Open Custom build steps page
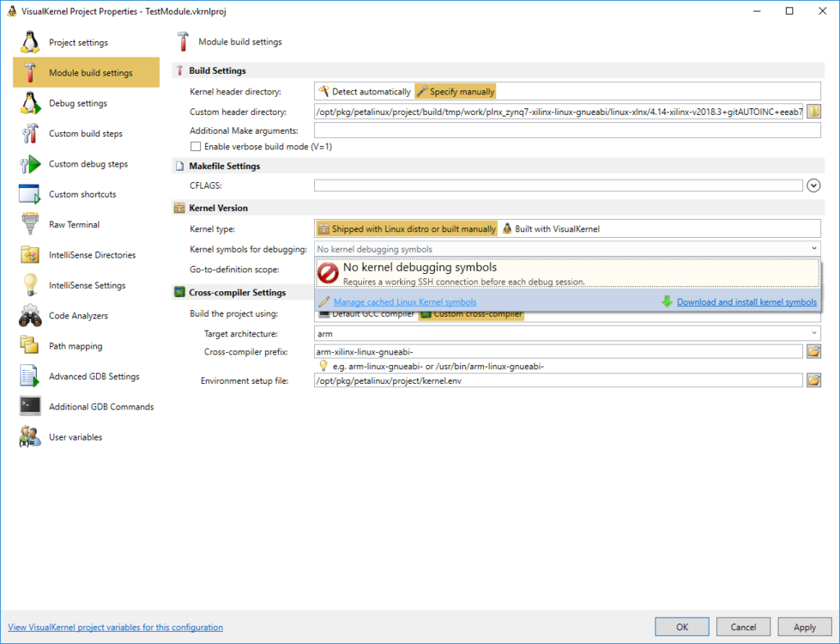 (86, 134)
